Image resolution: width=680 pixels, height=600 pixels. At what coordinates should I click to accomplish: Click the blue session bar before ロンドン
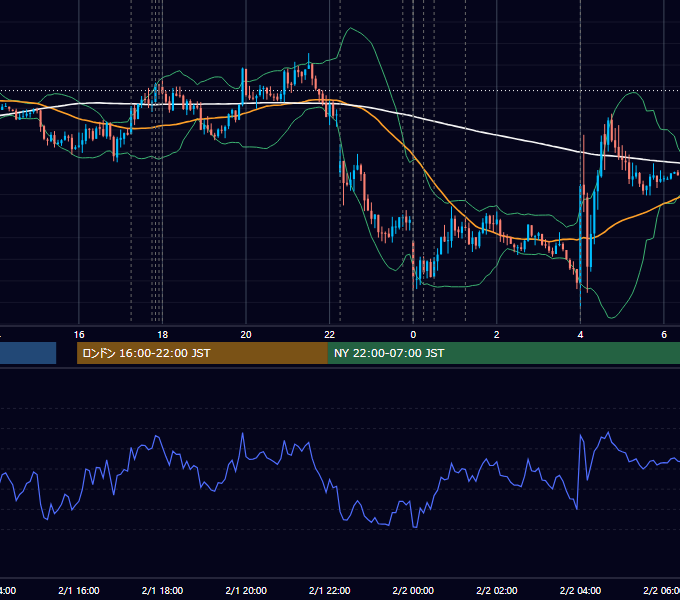(28, 353)
